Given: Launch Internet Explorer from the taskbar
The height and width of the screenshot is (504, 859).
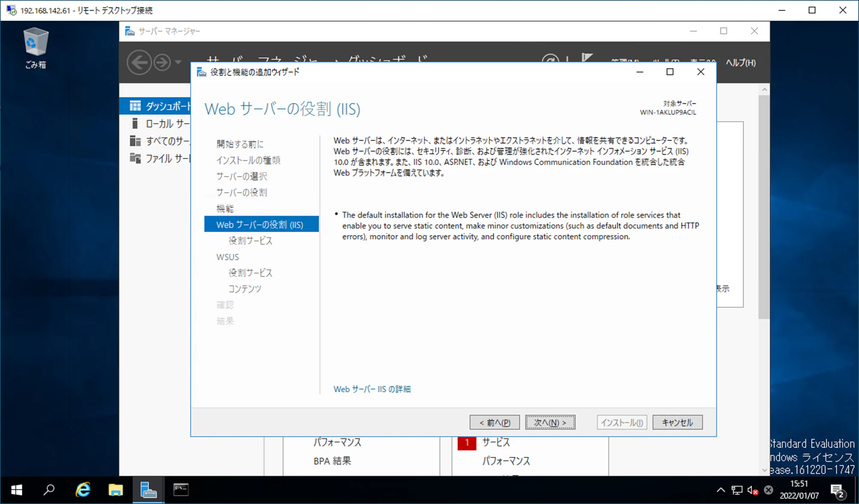Looking at the screenshot, I should [x=83, y=490].
